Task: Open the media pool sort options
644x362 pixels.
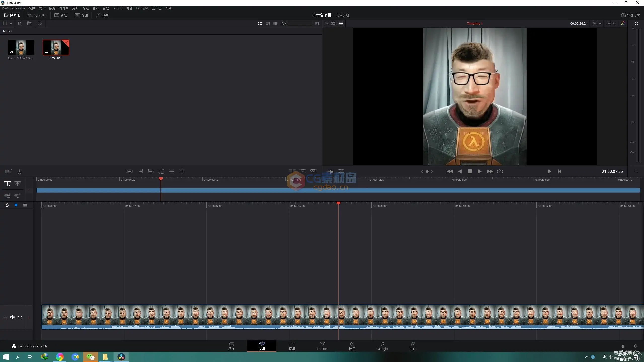Action: tap(317, 23)
